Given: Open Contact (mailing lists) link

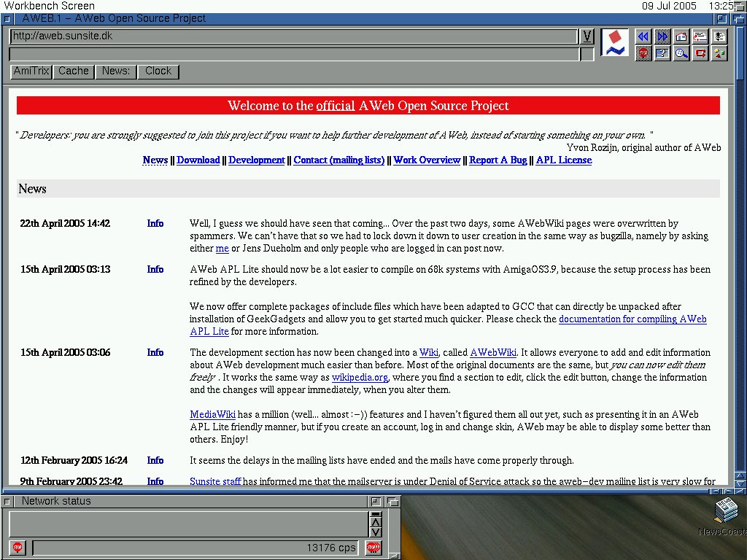Looking at the screenshot, I should [338, 160].
